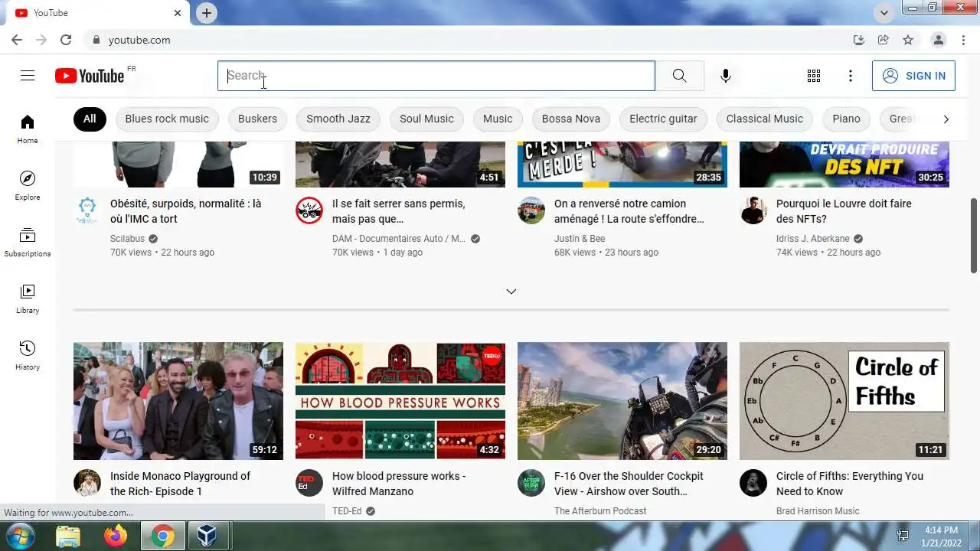
Task: Close the YouTube tab
Action: coord(178,13)
